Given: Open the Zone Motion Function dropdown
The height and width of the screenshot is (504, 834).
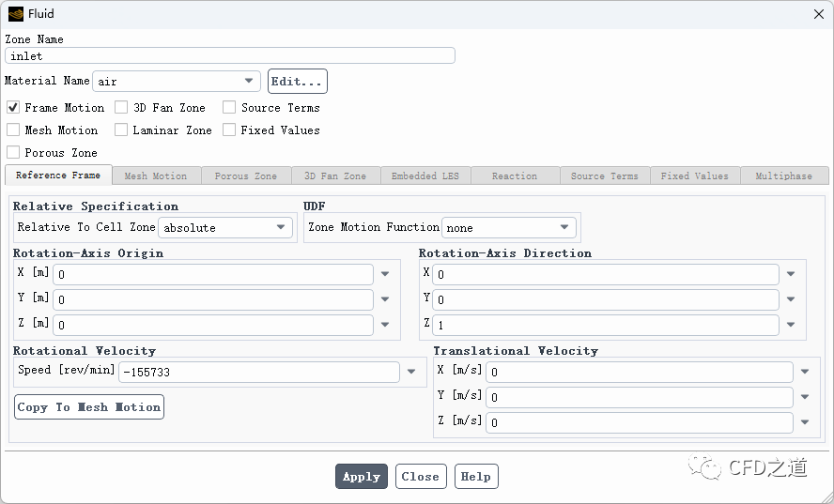Looking at the screenshot, I should (x=508, y=227).
